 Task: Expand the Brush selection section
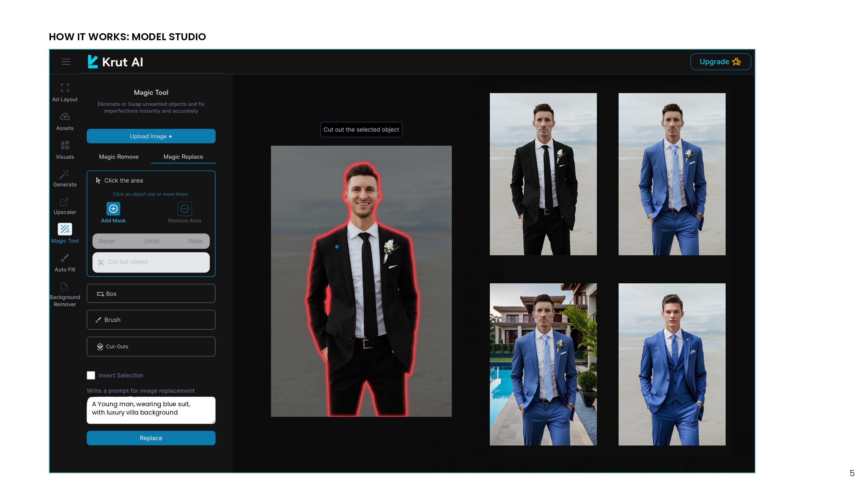coord(151,320)
